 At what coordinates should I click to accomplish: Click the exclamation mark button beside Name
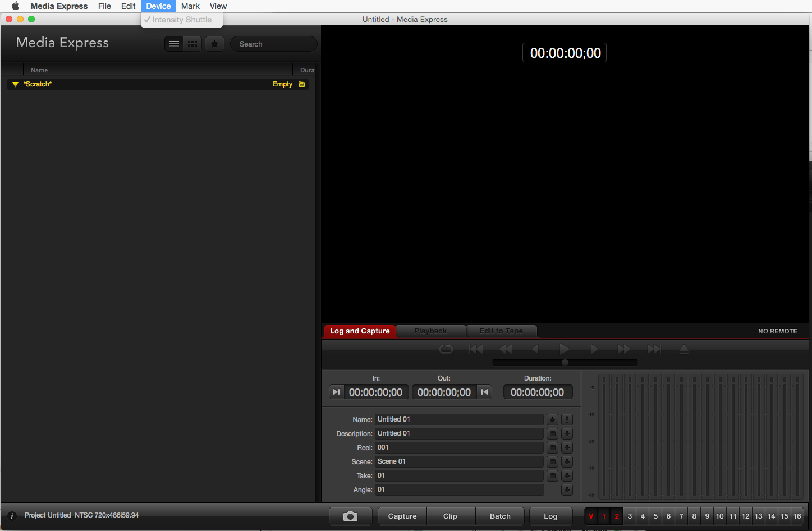(x=567, y=419)
